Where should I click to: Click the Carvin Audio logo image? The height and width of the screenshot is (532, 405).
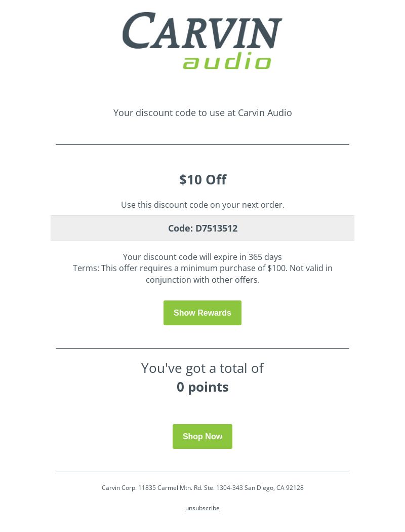[x=202, y=41]
